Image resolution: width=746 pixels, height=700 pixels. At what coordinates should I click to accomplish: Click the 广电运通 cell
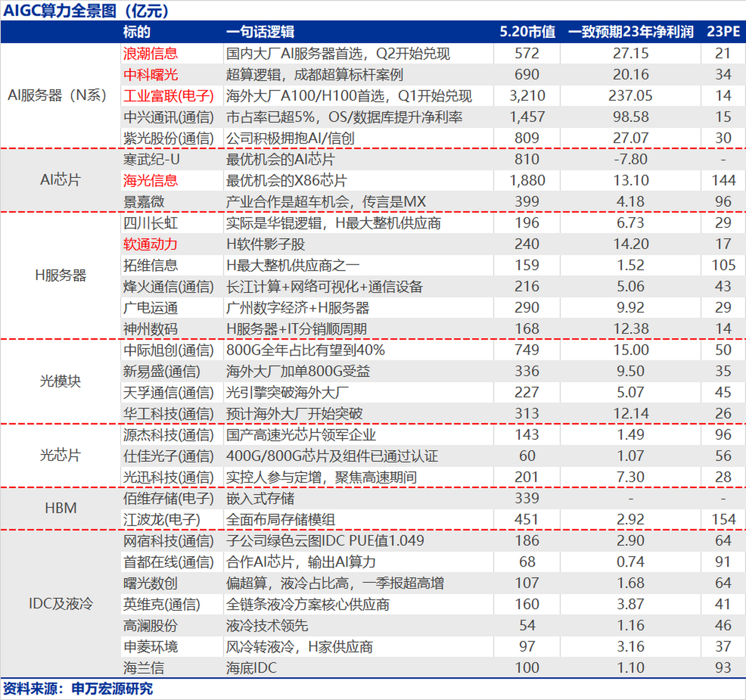[150, 308]
